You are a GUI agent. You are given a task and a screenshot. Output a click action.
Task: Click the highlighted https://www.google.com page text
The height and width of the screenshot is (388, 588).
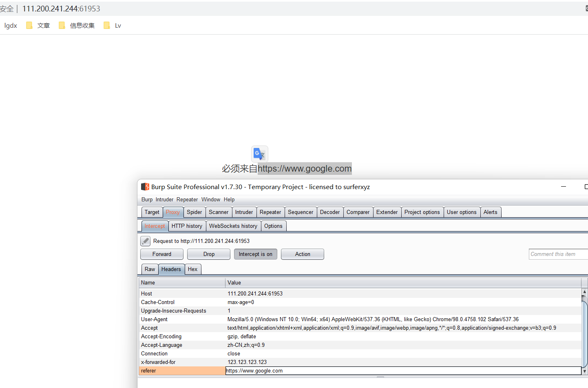tap(305, 168)
